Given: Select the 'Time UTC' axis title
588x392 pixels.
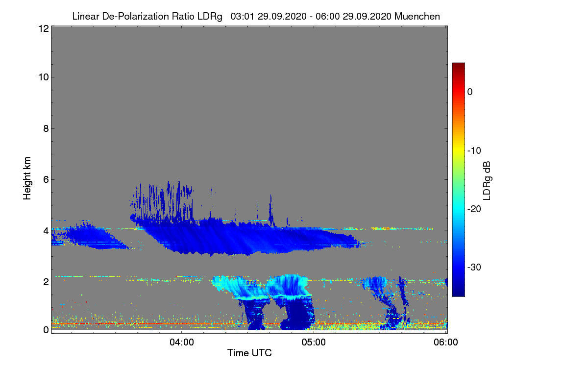Looking at the screenshot, I should pos(249,353).
